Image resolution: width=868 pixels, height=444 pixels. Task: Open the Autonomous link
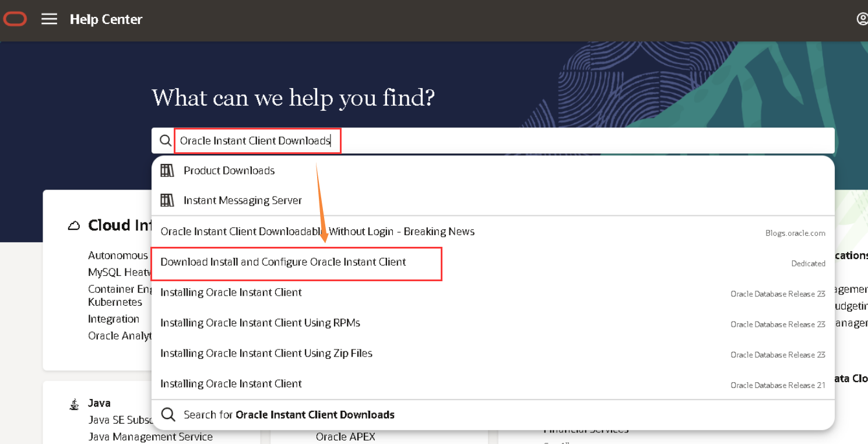tap(118, 256)
